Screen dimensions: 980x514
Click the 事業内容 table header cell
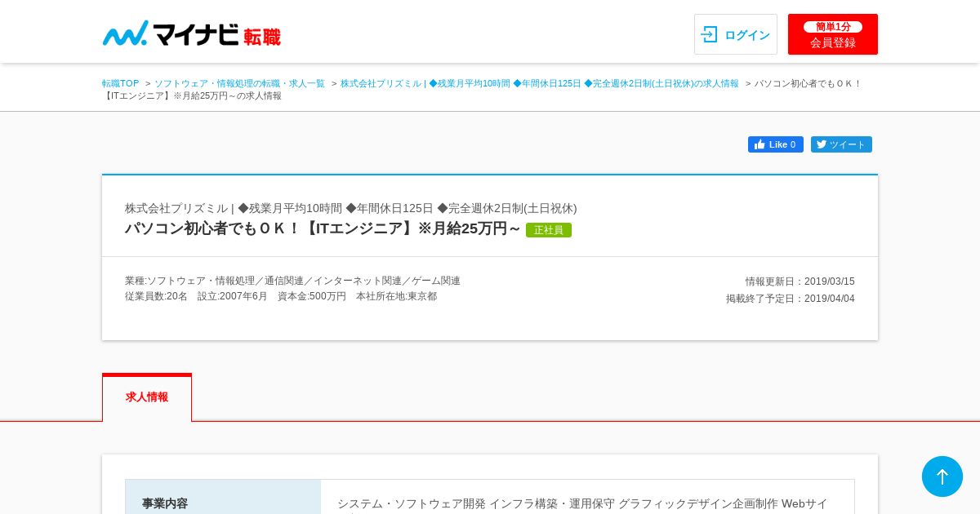(x=223, y=497)
